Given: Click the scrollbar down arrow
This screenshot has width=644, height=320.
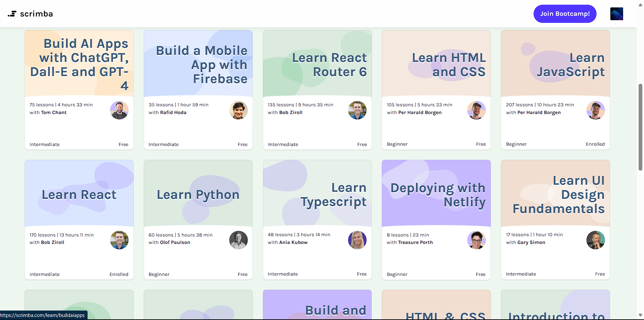Looking at the screenshot, I should tap(640, 315).
